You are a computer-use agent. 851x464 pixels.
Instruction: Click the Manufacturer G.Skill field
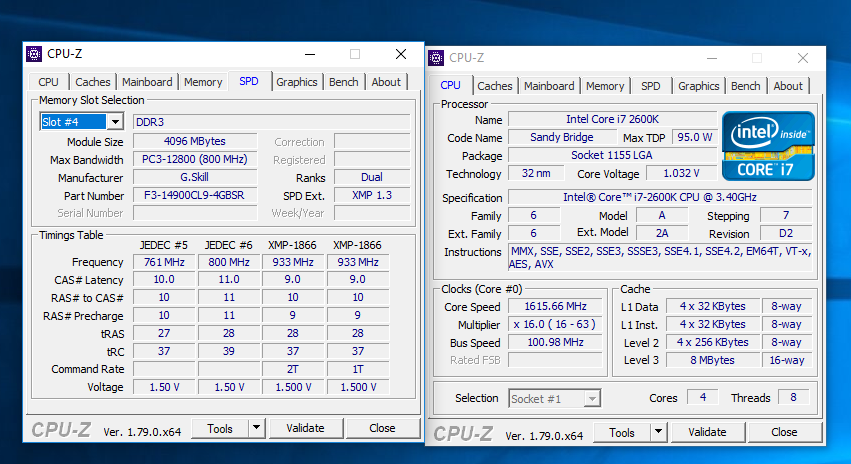click(x=195, y=177)
